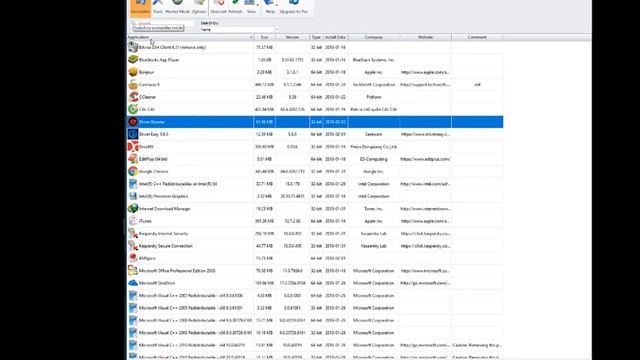
Task: Click the program name 'CCleaner'
Action: pyautogui.click(x=147, y=97)
